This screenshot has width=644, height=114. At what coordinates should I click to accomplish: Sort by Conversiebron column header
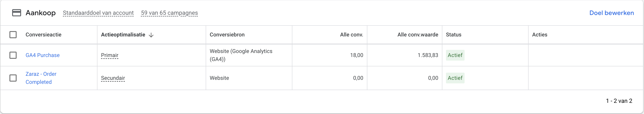[x=227, y=35]
